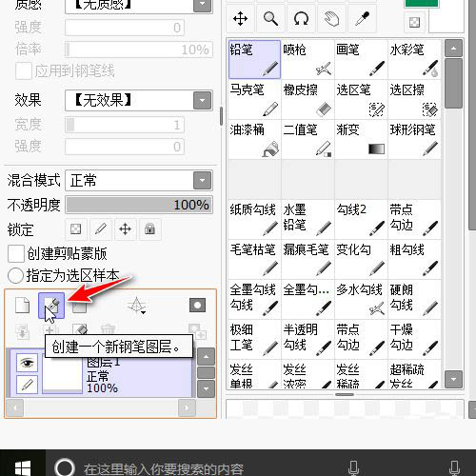
Task: Pick the 带点勾边 preset beside 半透明勾线
Action: [x=361, y=340]
